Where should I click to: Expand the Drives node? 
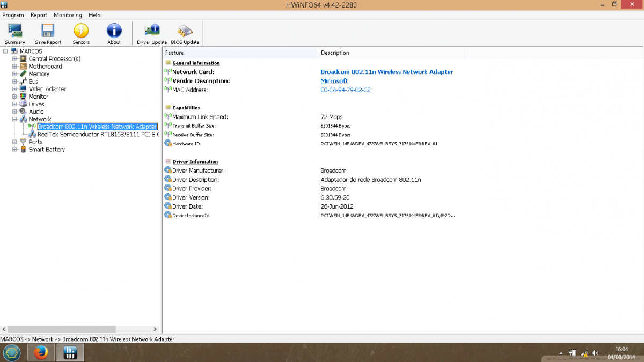[x=15, y=104]
